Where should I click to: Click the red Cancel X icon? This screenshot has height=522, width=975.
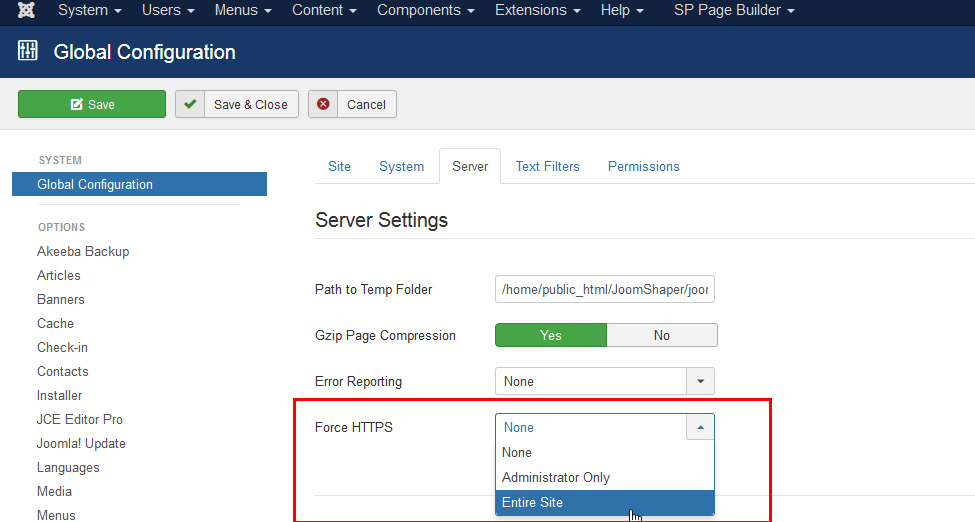point(323,104)
